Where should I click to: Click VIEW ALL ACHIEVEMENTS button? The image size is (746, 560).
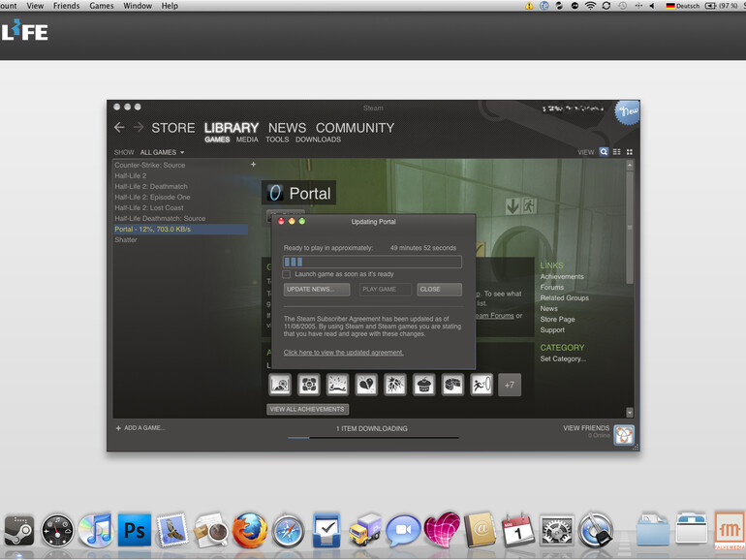(307, 409)
